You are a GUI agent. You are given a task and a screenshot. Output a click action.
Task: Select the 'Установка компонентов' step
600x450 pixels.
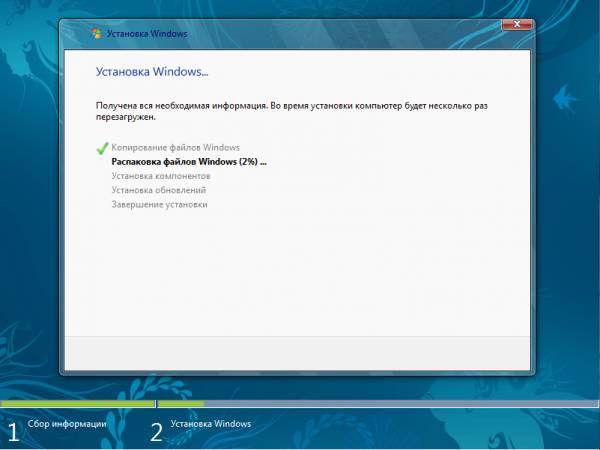[161, 176]
